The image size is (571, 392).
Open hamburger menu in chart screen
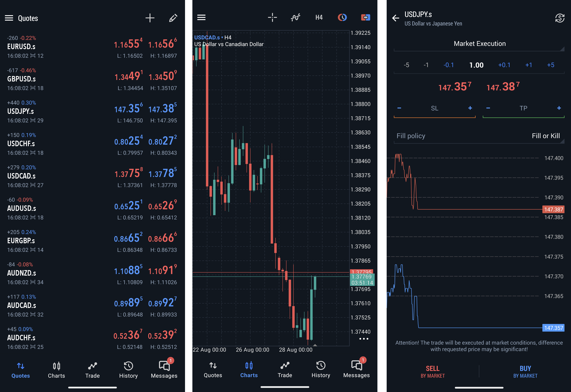[201, 17]
